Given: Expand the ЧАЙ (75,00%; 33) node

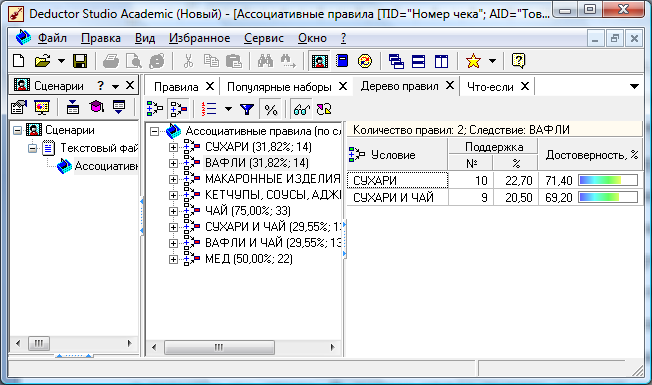Looking at the screenshot, I should [x=173, y=211].
